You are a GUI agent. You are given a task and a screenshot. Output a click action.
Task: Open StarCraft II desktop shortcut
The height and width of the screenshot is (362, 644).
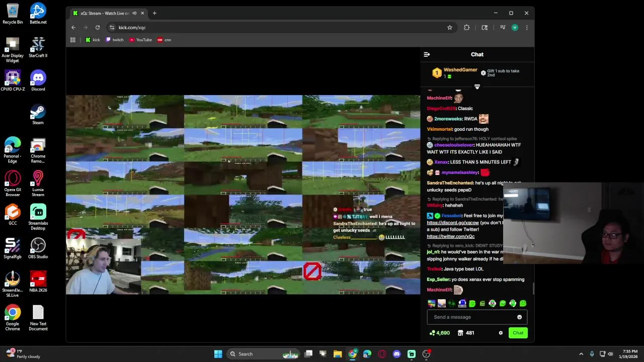pos(38,47)
